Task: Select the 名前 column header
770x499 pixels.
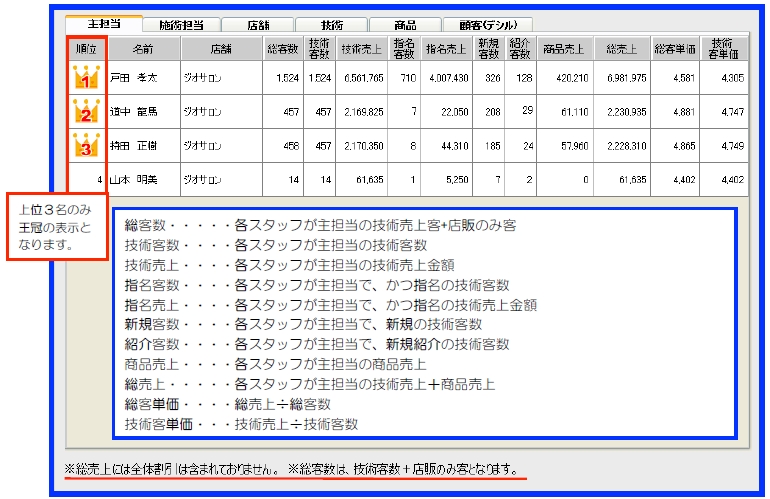Action: click(x=143, y=47)
